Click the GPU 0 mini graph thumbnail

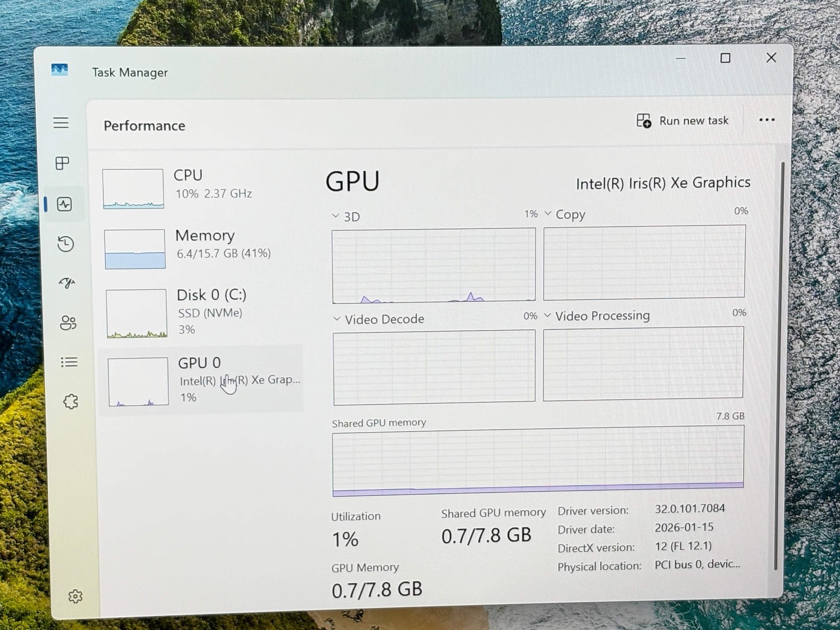138,382
